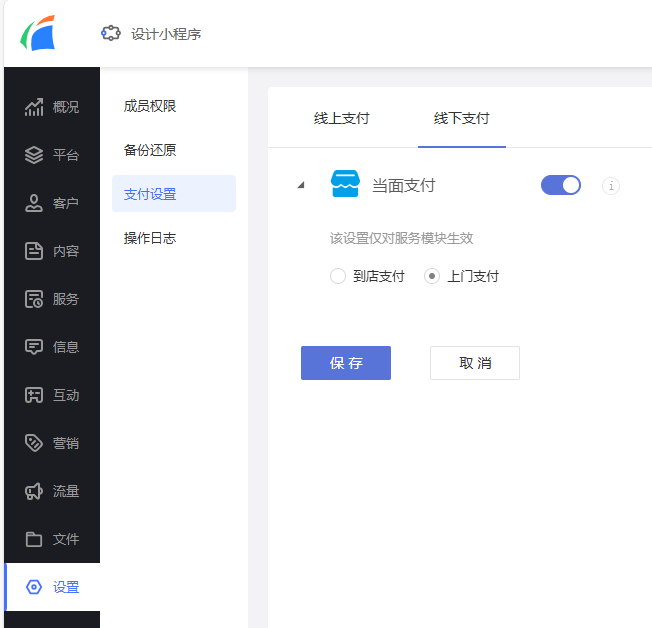This screenshot has width=652, height=628.
Task: Select the 营销 marketing tag icon
Action: click(x=34, y=443)
